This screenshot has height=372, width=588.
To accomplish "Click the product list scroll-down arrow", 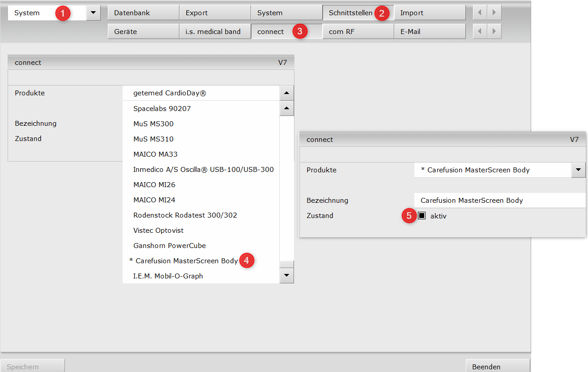I will [286, 275].
